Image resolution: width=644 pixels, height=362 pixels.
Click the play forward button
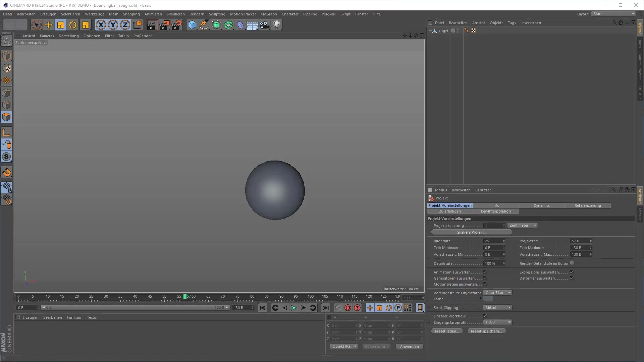(x=294, y=308)
